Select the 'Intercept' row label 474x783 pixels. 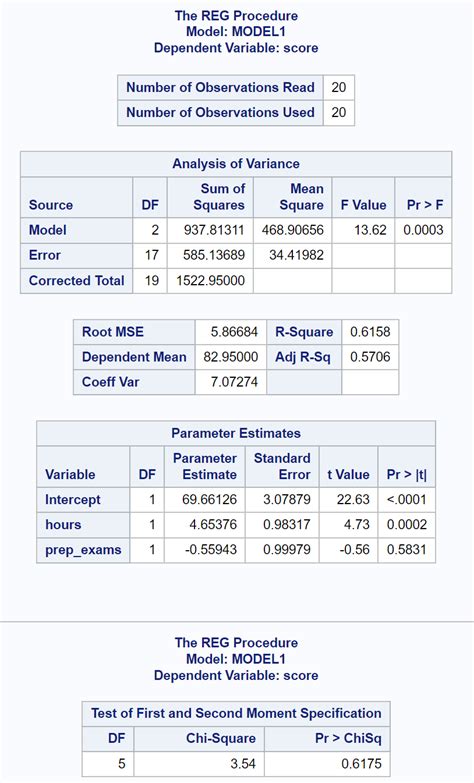[x=73, y=499]
